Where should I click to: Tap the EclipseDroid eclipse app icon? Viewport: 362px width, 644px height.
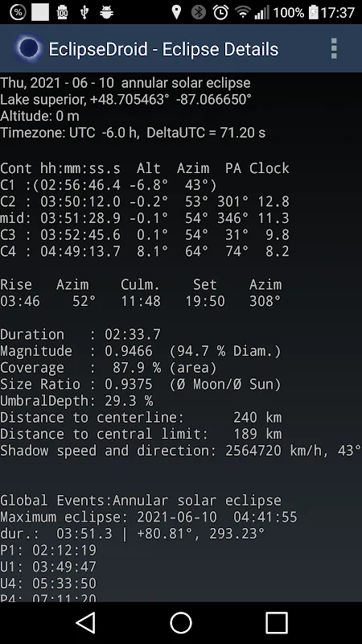pyautogui.click(x=28, y=49)
